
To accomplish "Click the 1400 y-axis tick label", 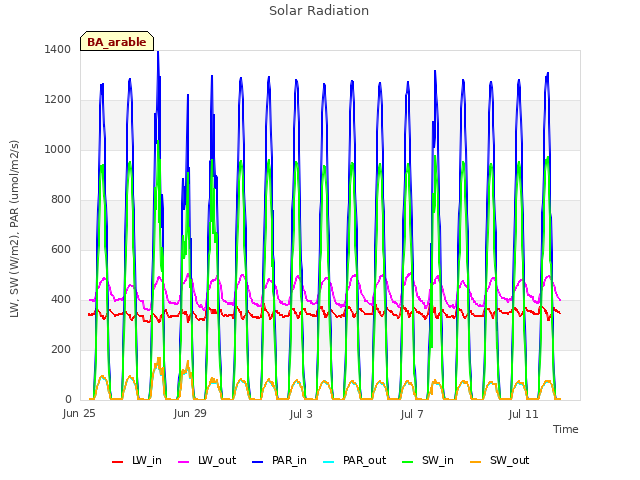I will coord(58,49).
